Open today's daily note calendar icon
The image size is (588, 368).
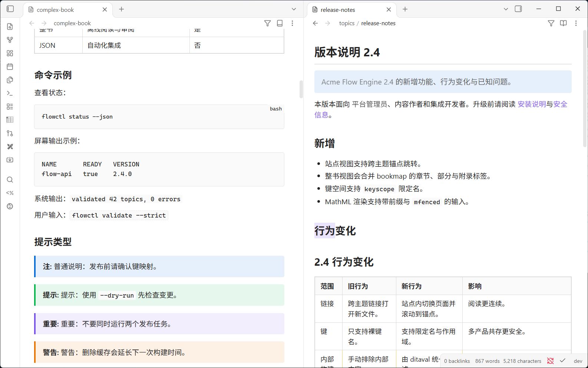(10, 67)
